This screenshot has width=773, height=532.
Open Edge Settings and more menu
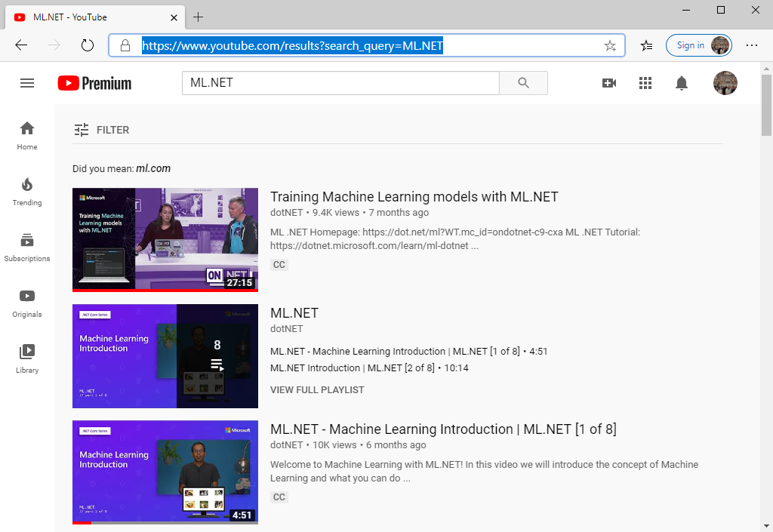pos(752,45)
